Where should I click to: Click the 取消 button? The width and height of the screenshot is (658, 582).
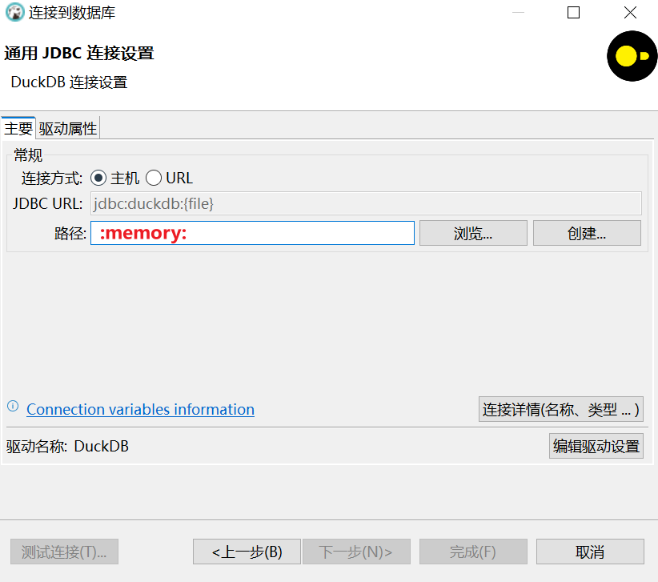pyautogui.click(x=590, y=551)
